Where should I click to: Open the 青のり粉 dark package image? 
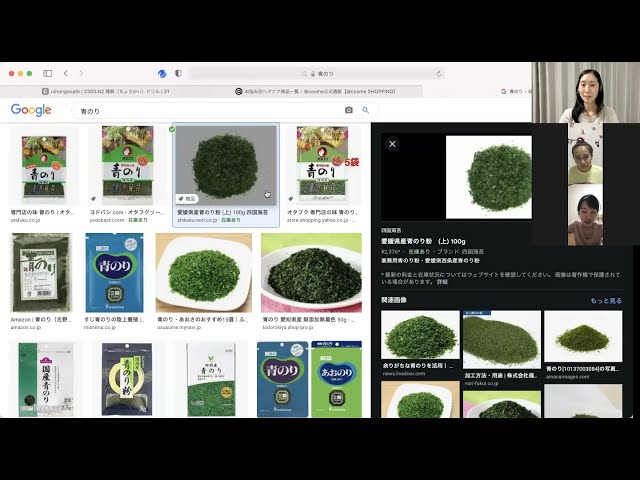click(127, 379)
